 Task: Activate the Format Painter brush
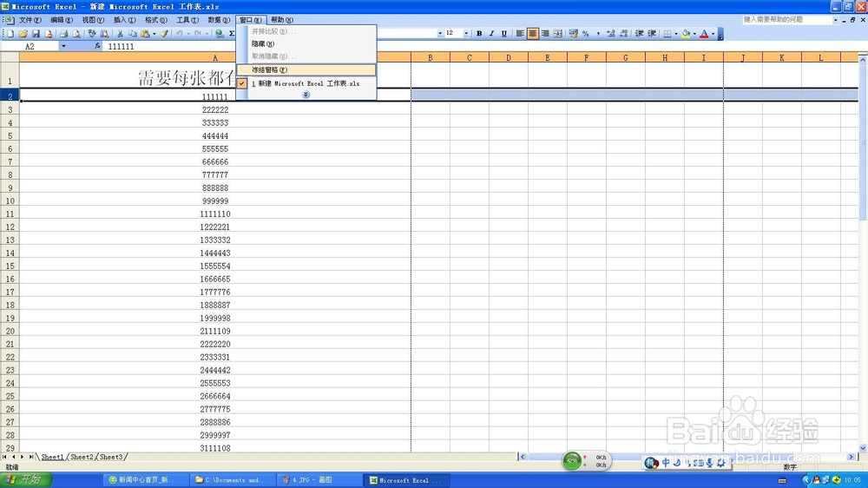point(164,34)
